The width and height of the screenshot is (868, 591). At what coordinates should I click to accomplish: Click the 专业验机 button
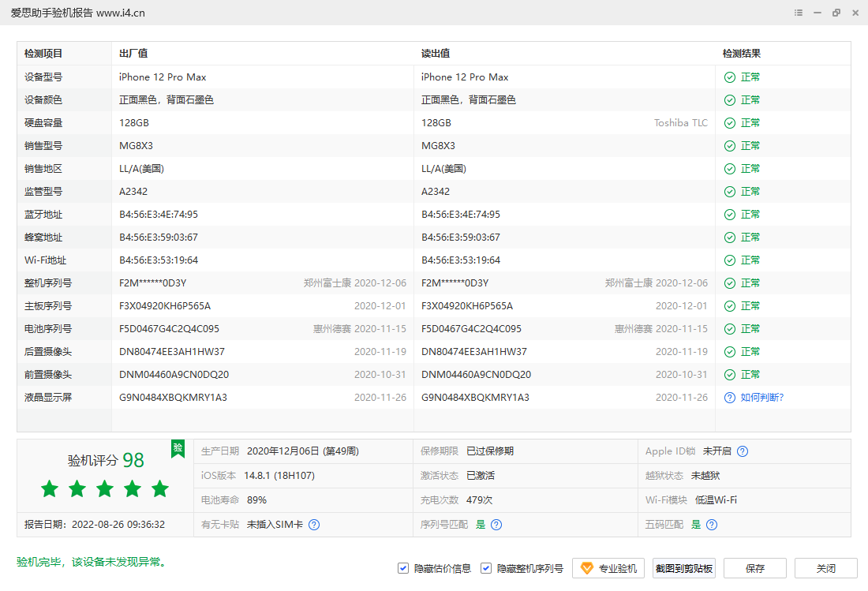click(608, 568)
